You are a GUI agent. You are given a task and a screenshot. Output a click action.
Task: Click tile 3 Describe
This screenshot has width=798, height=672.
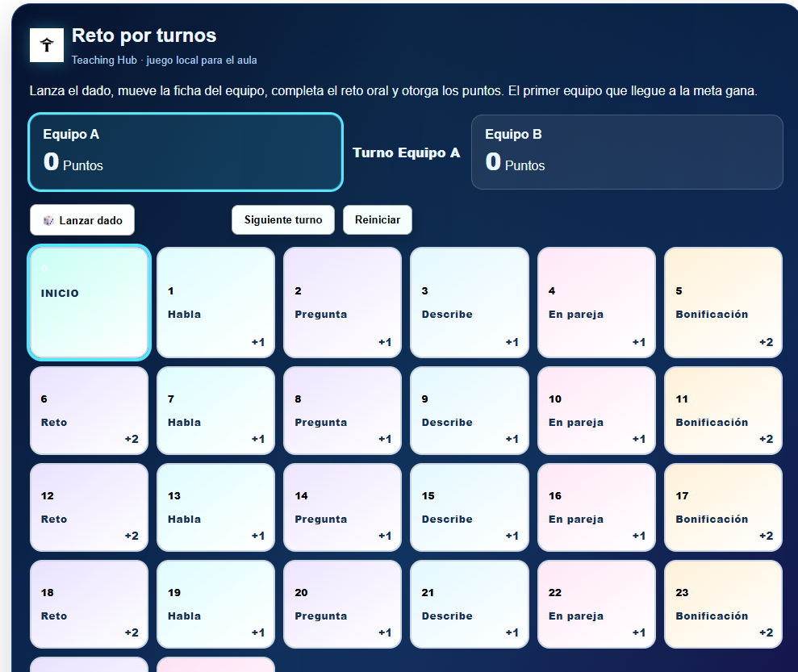point(470,303)
